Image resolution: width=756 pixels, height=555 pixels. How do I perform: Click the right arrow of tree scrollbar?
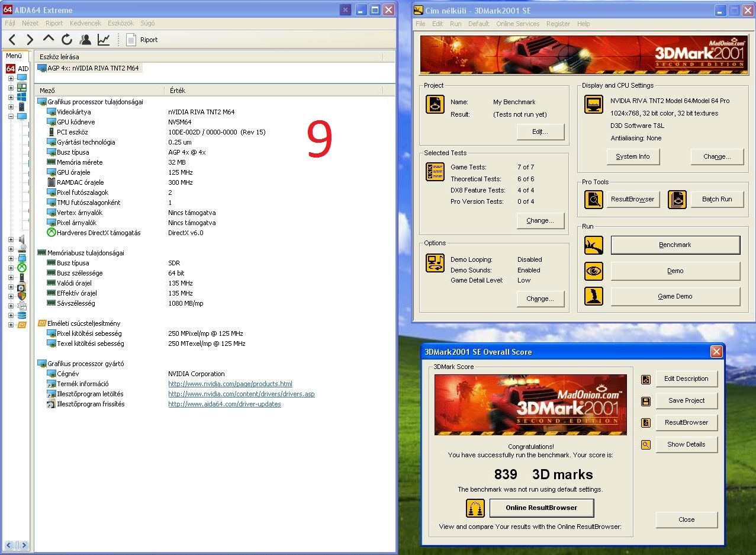coord(24,546)
